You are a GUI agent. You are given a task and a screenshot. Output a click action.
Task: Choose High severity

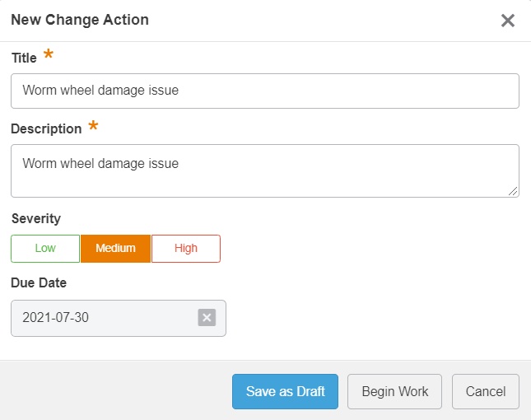click(186, 249)
